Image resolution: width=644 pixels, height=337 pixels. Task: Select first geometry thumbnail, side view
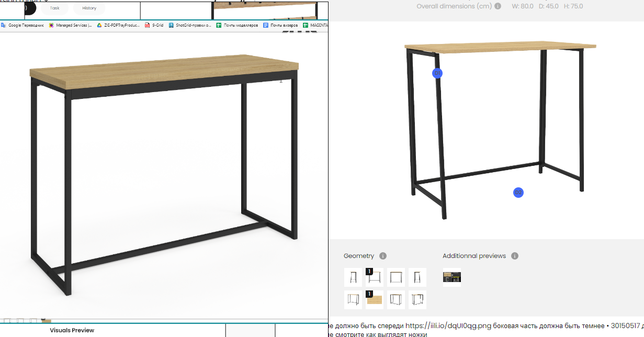click(x=353, y=277)
